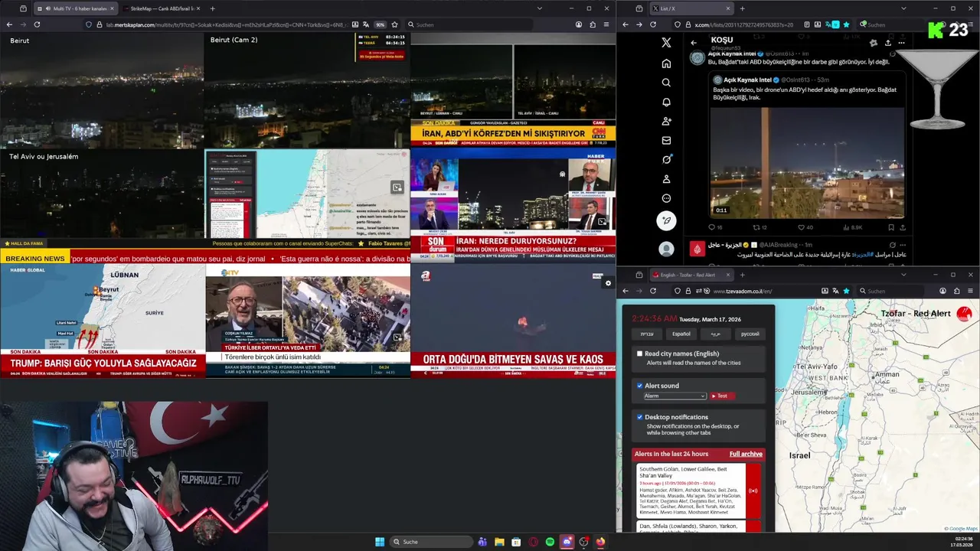Click the X logo in sidebar
The height and width of the screenshot is (551, 980).
666,43
